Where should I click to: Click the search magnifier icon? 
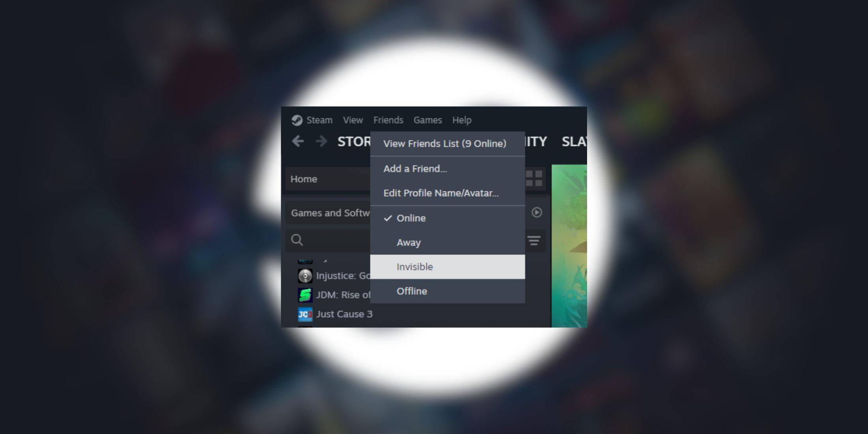tap(297, 239)
